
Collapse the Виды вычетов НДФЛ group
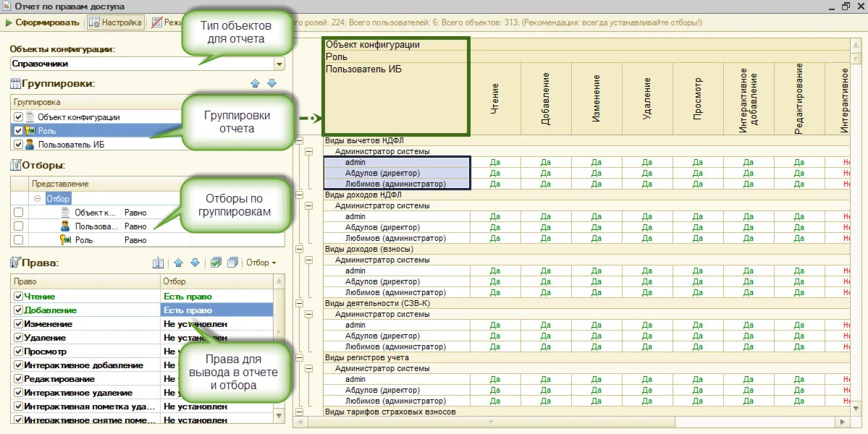click(299, 141)
